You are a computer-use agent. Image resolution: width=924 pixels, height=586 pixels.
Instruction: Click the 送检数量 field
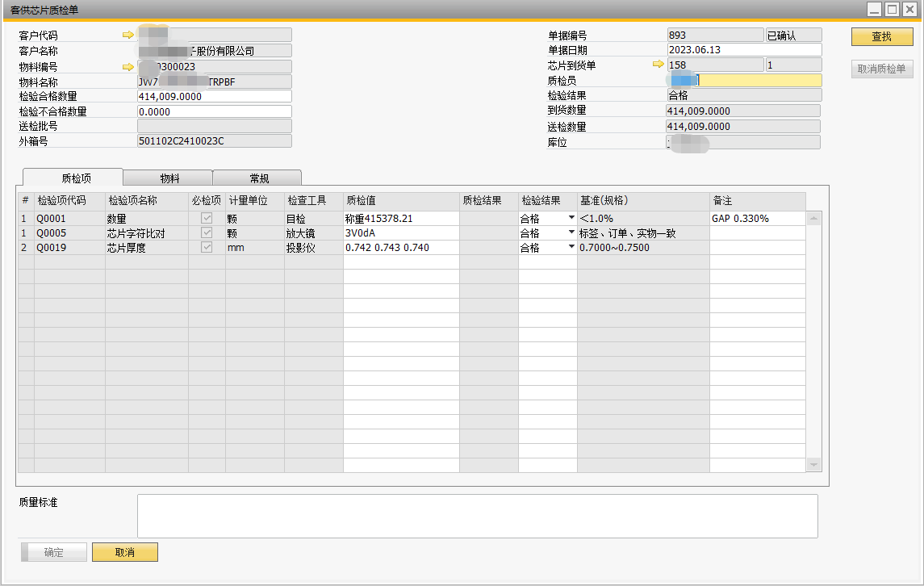[743, 126]
